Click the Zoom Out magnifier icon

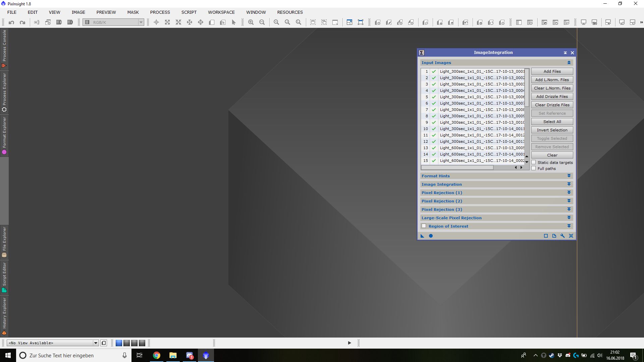coord(262,22)
